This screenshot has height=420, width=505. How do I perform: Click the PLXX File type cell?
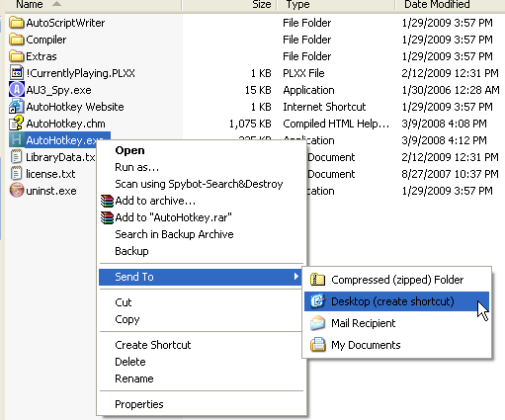[303, 73]
